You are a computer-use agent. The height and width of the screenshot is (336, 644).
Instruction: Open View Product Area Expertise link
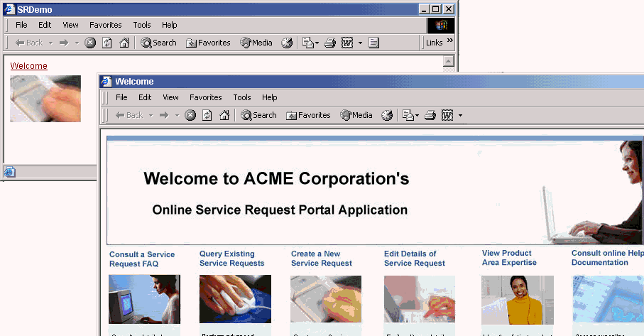coord(509,258)
